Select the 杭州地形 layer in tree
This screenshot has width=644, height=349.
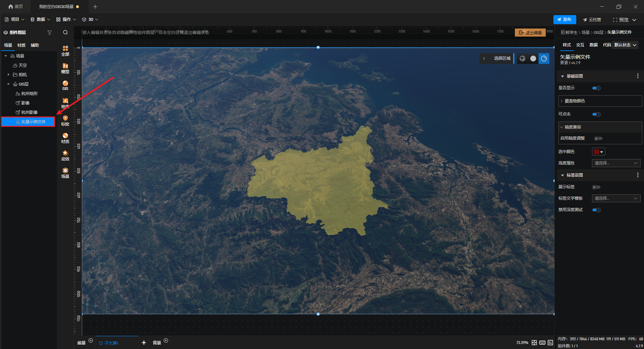(30, 94)
